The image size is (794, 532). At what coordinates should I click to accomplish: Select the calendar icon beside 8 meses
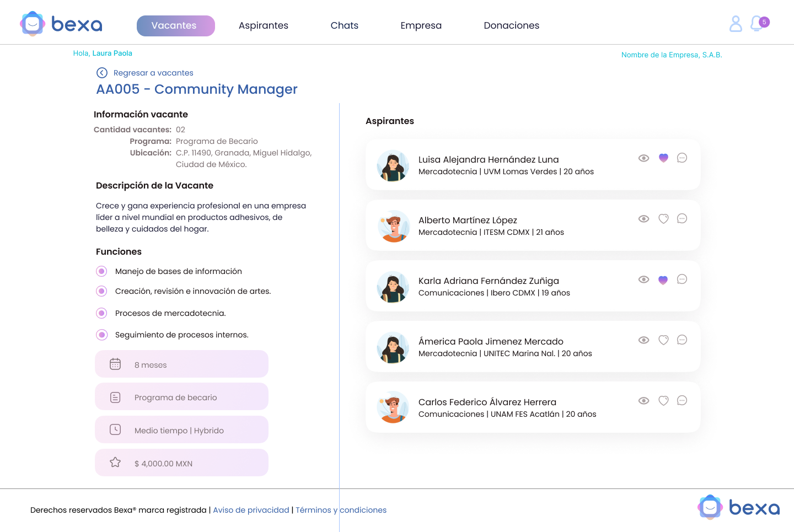(115, 364)
